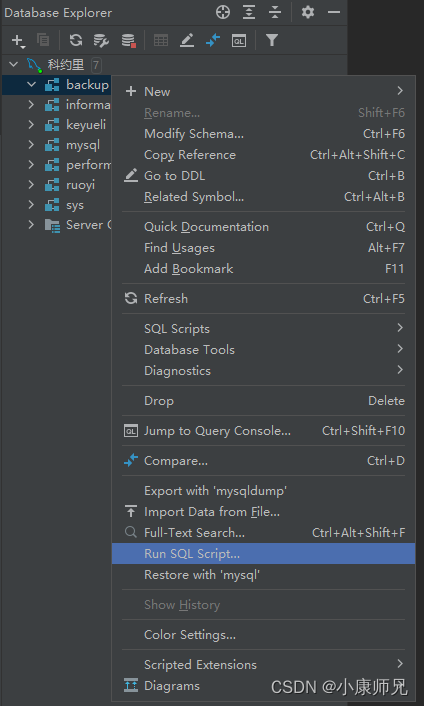Expand the ruoyi schema node
Image resolution: width=424 pixels, height=706 pixels.
pos(31,185)
